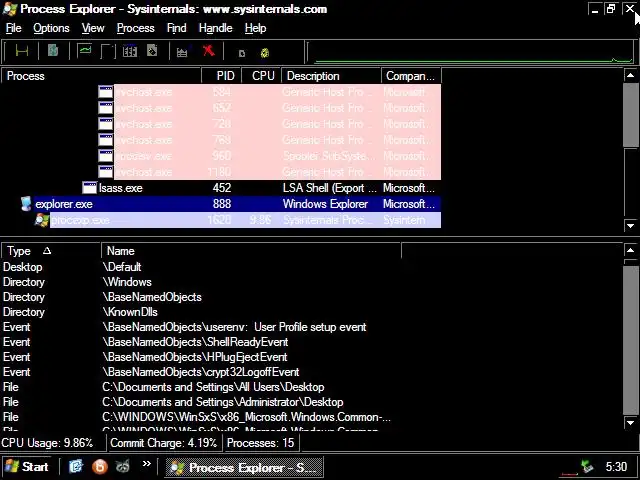Image resolution: width=640 pixels, height=480 pixels.
Task: Select the \KnownDlls directory handle
Action: [200, 312]
